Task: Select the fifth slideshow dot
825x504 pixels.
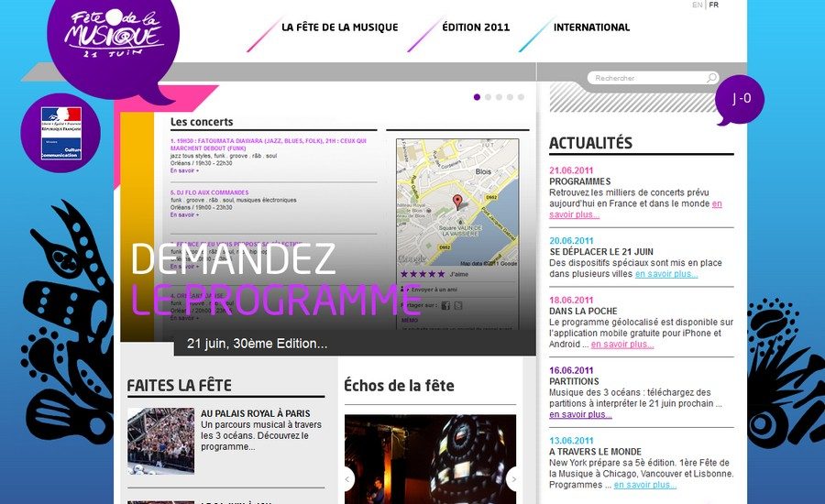Action: click(x=521, y=97)
